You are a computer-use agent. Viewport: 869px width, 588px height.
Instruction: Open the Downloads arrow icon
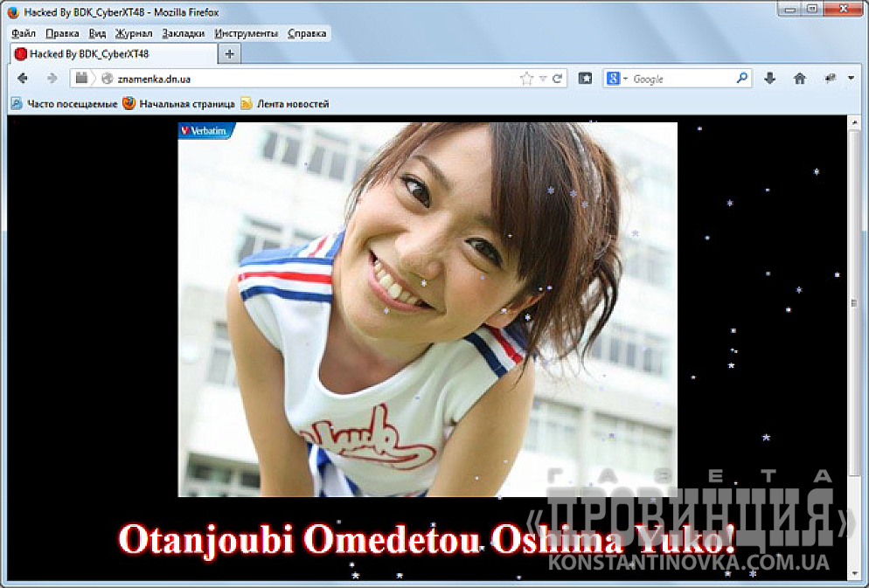click(x=769, y=79)
